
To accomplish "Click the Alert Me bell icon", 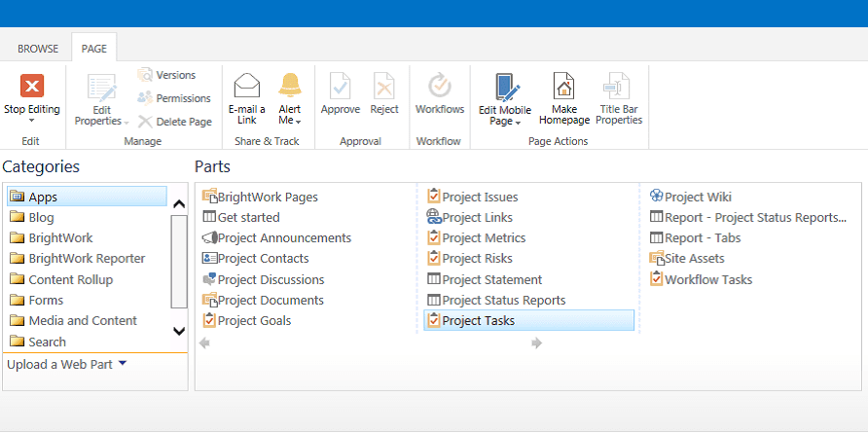I will point(290,86).
